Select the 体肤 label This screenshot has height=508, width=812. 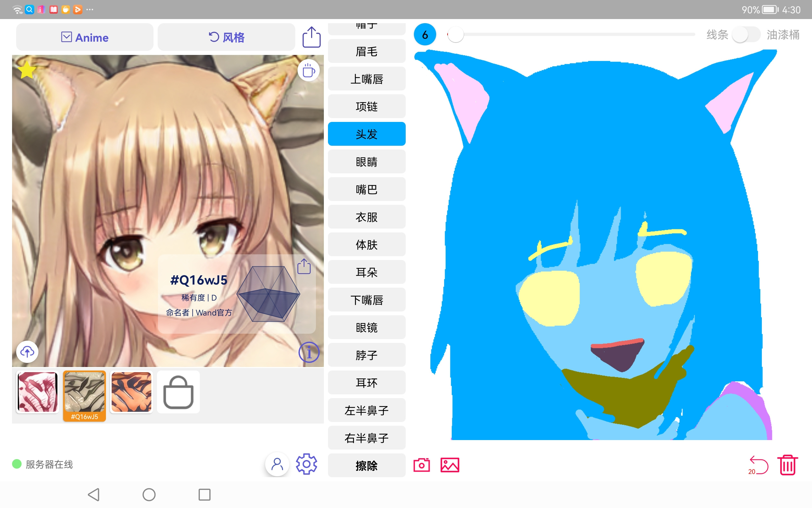click(367, 244)
